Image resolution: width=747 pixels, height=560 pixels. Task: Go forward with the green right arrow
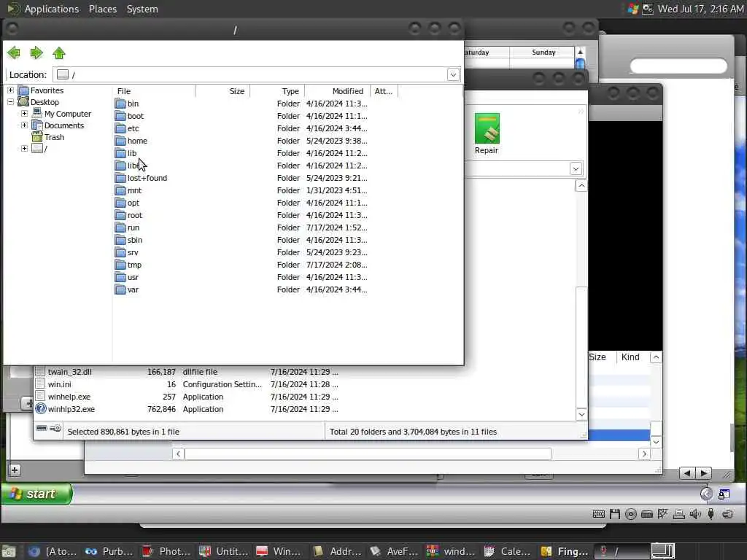click(x=36, y=52)
